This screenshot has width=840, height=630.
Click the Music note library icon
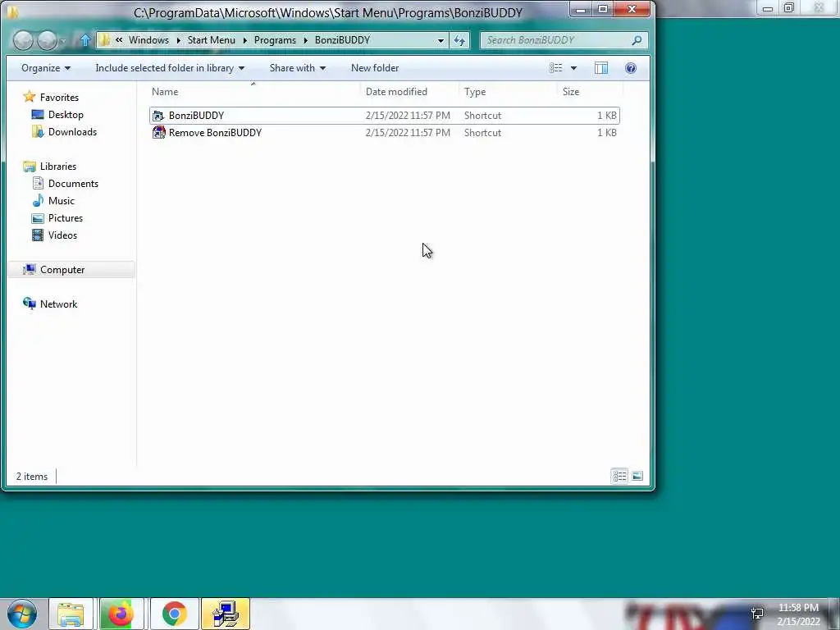point(38,201)
